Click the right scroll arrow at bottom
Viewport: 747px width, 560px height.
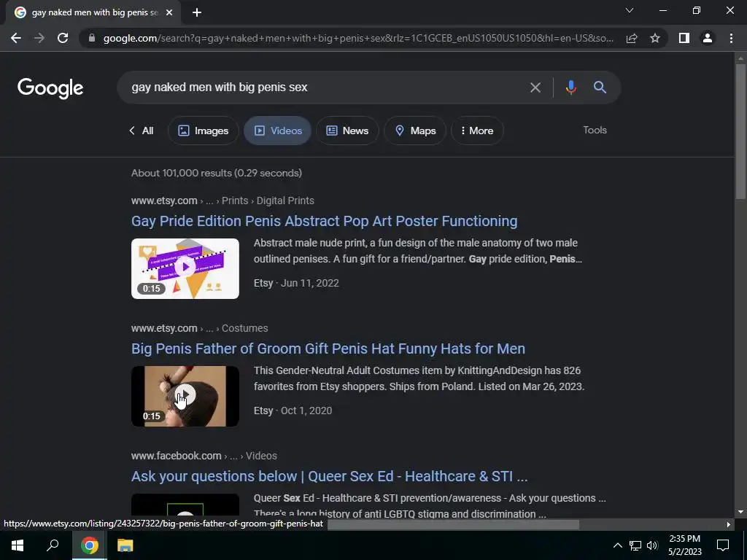pyautogui.click(x=729, y=524)
